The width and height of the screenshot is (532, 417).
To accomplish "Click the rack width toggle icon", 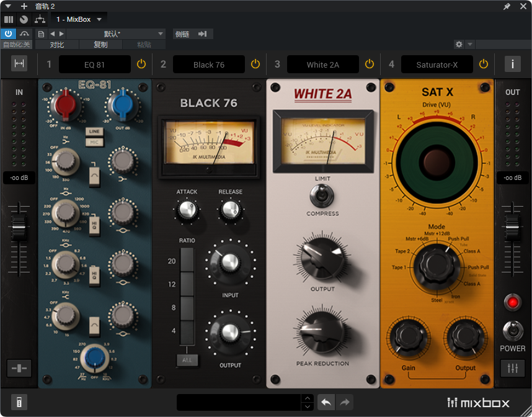I will [19, 63].
